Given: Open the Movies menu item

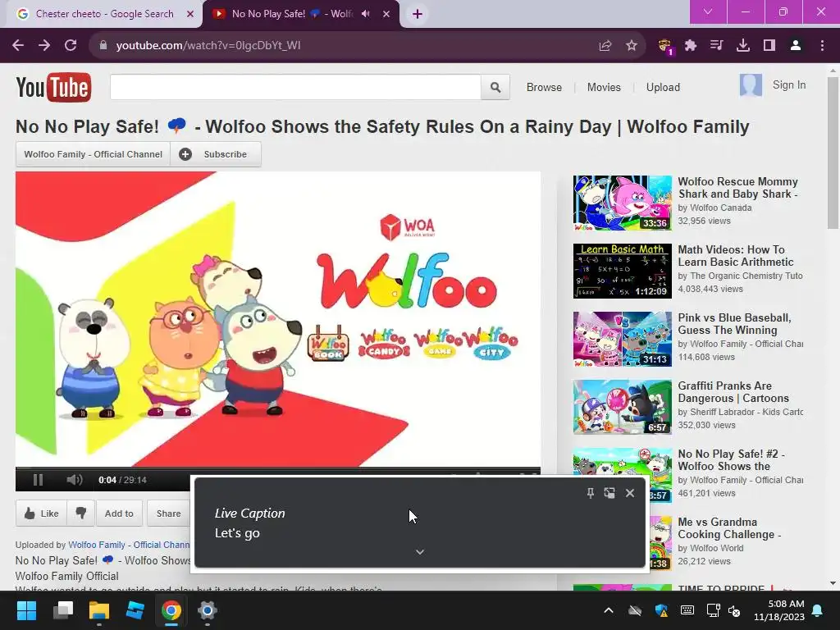Looking at the screenshot, I should click(604, 87).
